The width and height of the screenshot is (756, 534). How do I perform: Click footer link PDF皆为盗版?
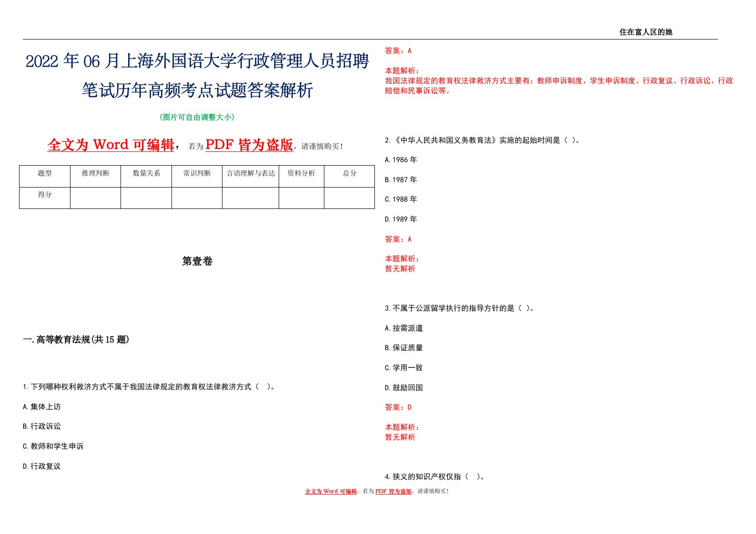click(393, 491)
